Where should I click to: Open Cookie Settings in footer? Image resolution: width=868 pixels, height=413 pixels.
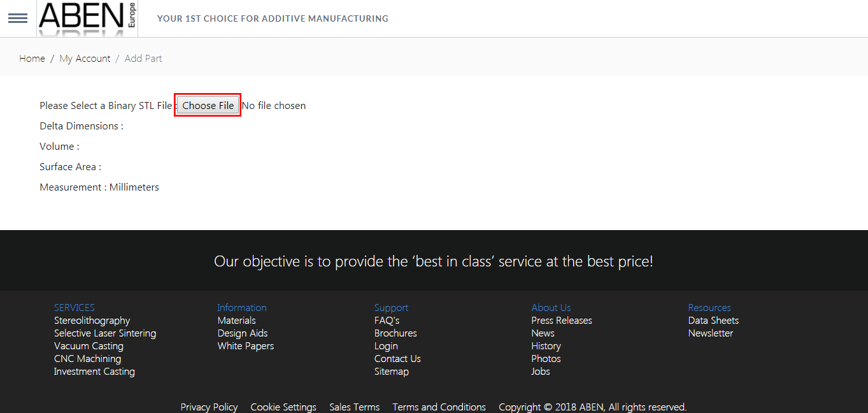tap(283, 407)
